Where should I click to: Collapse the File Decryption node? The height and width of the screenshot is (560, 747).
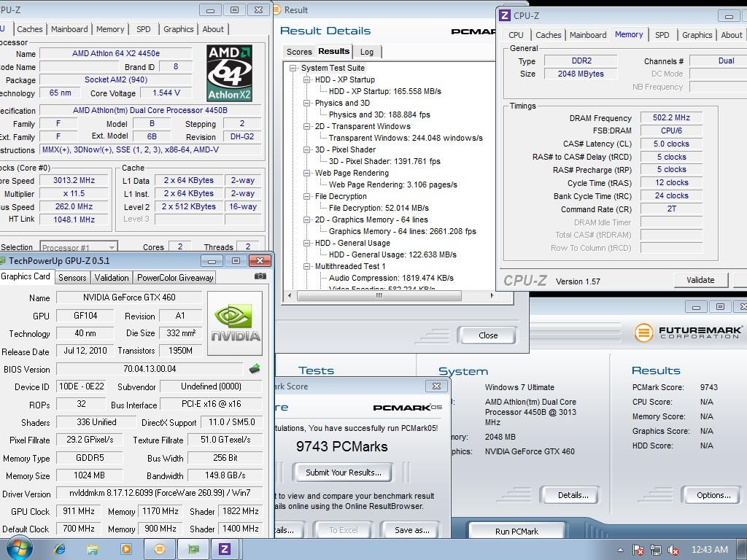[307, 196]
